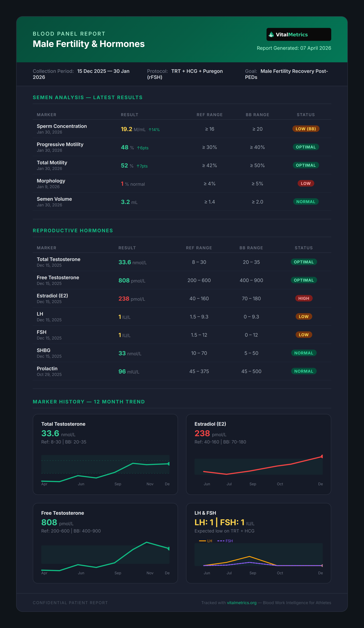This screenshot has height=628, width=364.
Task: Click the Reproductive Hormones BB RANGE header
Action: point(251,248)
